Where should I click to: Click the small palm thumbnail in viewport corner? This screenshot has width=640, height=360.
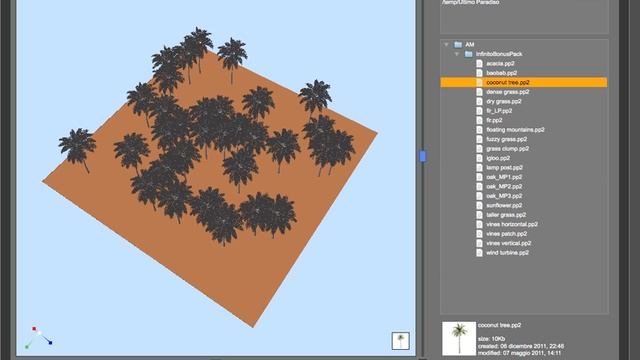pyautogui.click(x=400, y=340)
